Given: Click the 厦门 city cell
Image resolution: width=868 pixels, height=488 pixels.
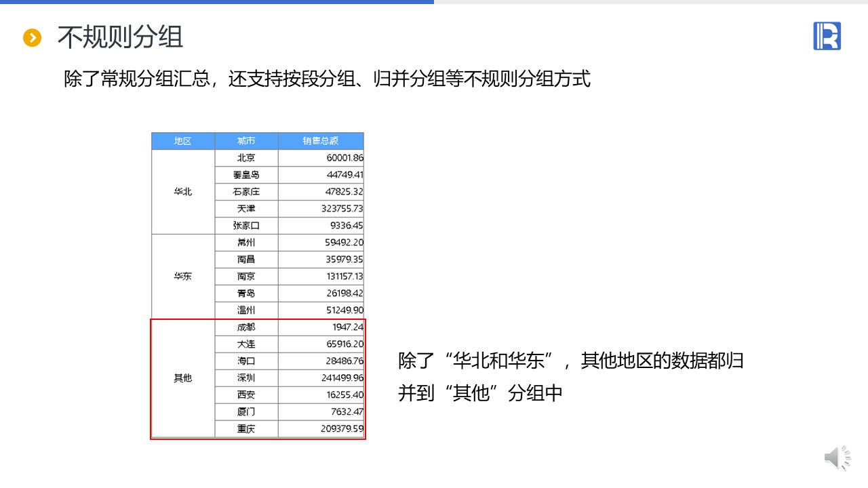Looking at the screenshot, I should [x=246, y=412].
